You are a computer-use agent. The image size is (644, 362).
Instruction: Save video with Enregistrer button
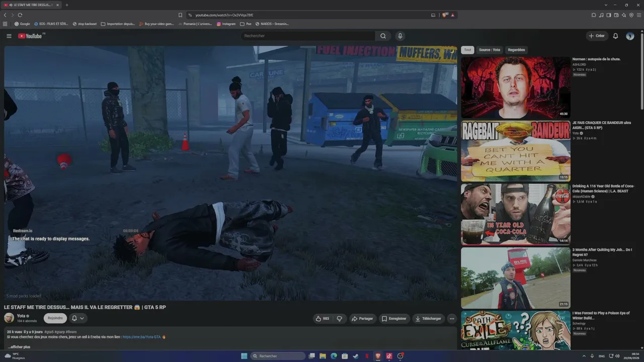(394, 318)
